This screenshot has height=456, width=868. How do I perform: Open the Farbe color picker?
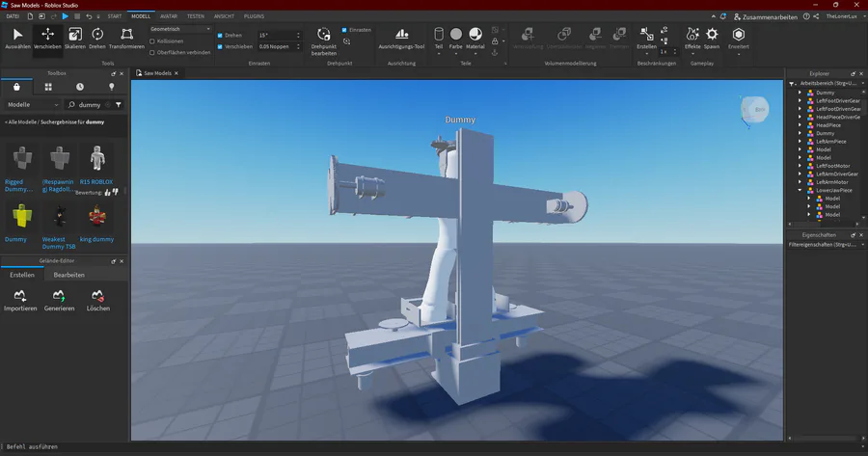pos(455,39)
